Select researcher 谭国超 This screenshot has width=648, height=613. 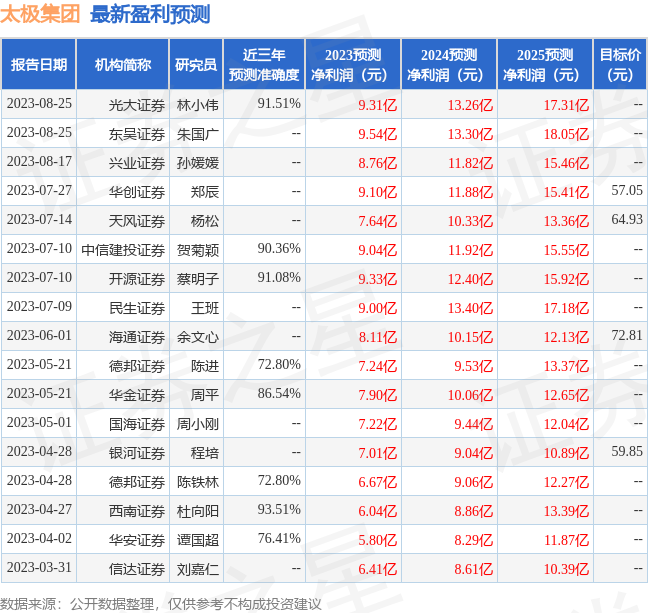[198, 540]
